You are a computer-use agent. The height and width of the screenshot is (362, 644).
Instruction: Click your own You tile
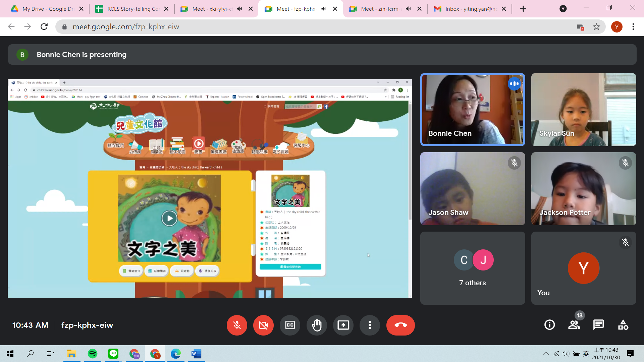(x=584, y=268)
